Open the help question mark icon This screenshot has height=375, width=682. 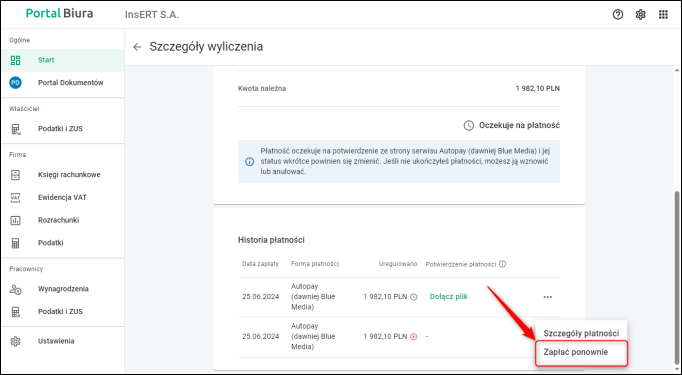click(618, 14)
